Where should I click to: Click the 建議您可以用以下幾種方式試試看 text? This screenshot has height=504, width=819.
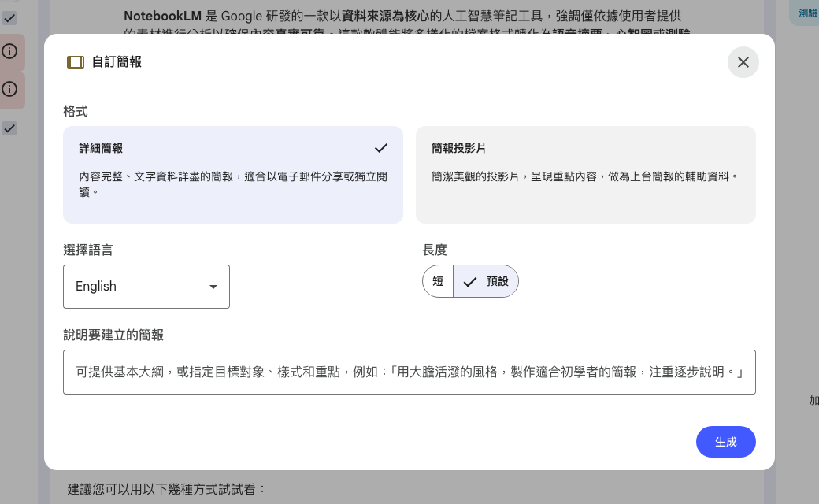tap(167, 489)
